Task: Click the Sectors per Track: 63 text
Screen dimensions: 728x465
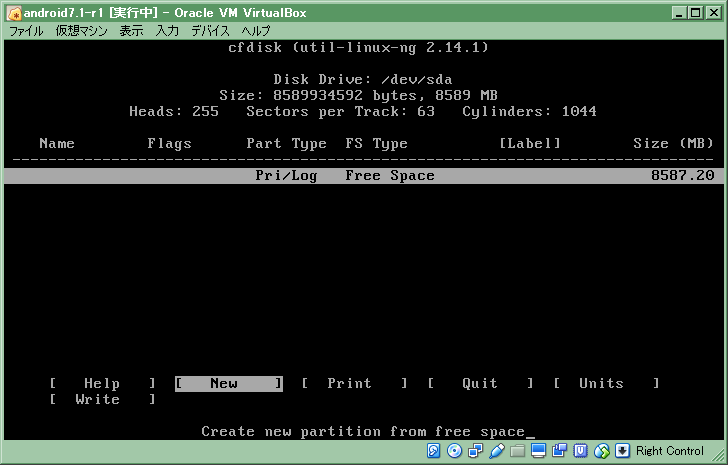Action: click(x=340, y=111)
